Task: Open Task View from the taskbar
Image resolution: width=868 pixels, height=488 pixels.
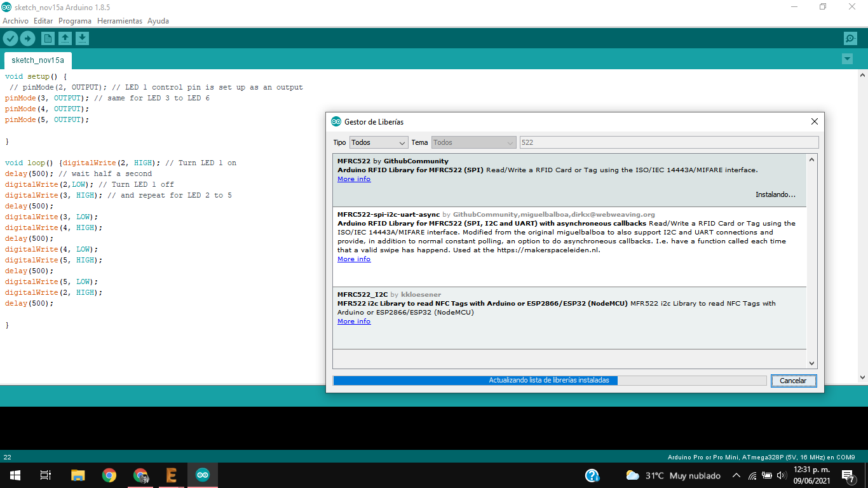Action: pos(46,475)
